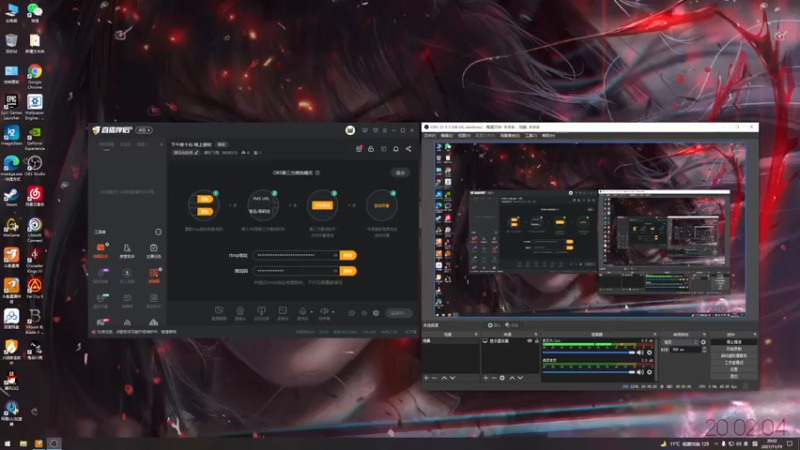Remove the selected source with the minus icon
This screenshot has height=450, width=800.
pyautogui.click(x=494, y=378)
